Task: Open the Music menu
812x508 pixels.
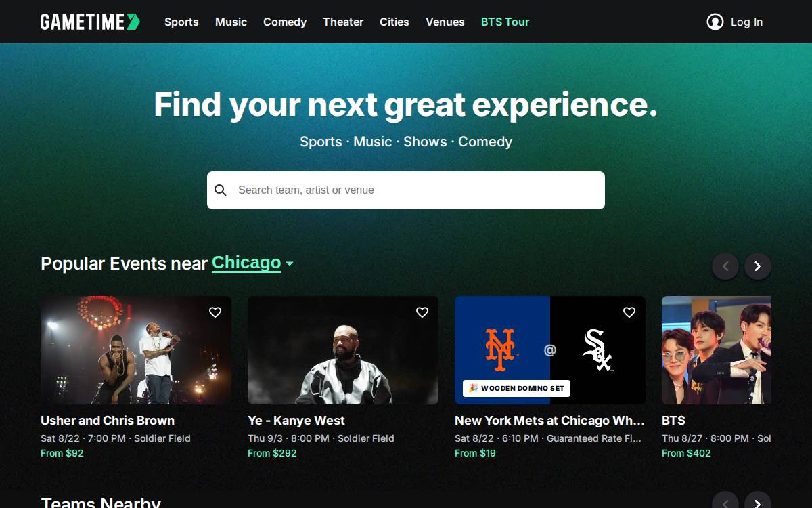Action: tap(231, 22)
